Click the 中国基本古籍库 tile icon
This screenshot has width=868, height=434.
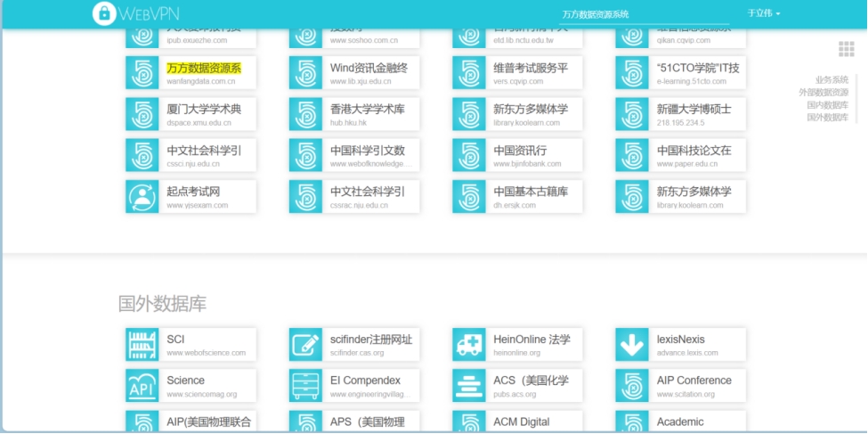(x=469, y=196)
